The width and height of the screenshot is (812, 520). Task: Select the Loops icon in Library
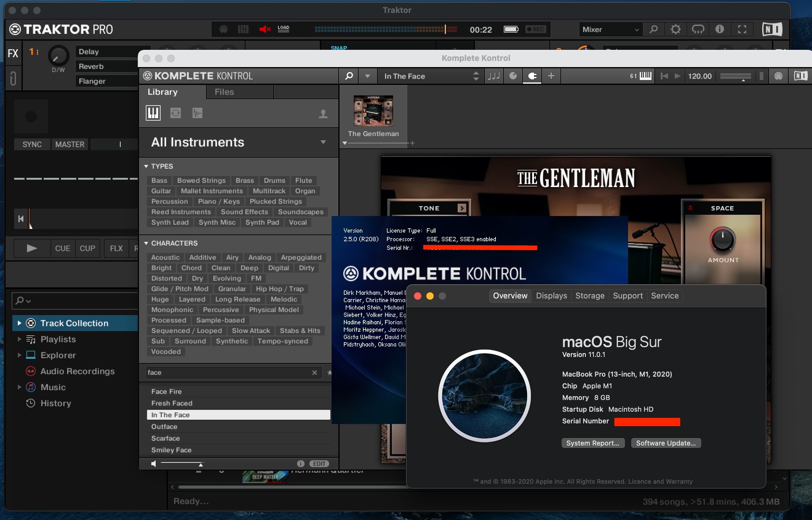[176, 113]
